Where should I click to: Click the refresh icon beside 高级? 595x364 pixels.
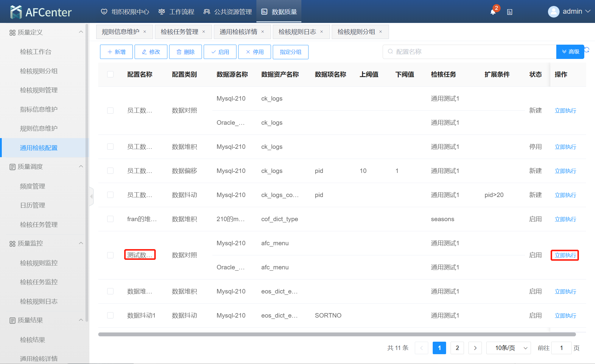click(x=587, y=50)
